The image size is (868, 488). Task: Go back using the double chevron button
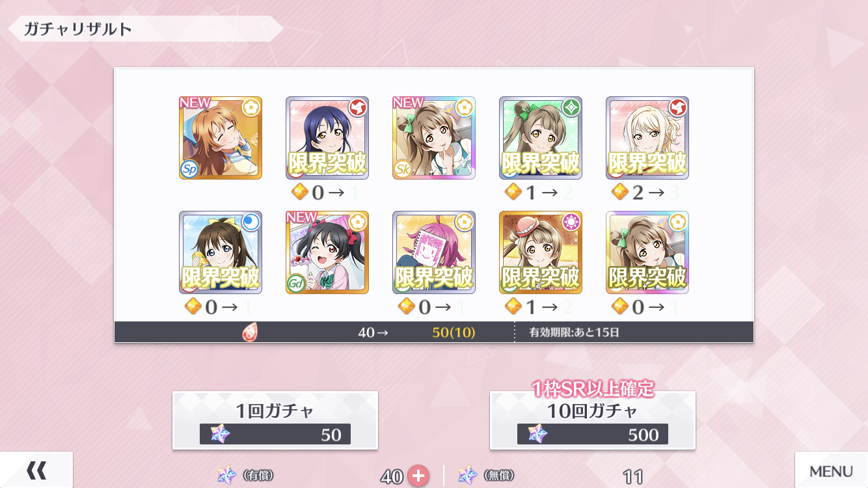coord(36,470)
